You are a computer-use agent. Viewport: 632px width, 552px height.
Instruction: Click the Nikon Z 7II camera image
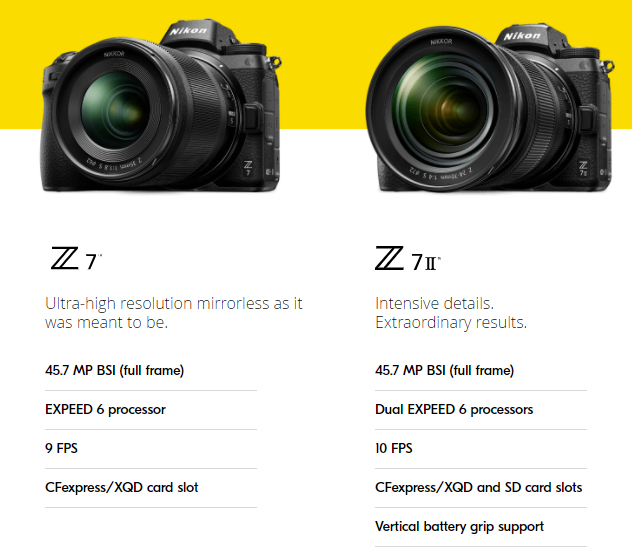click(490, 107)
